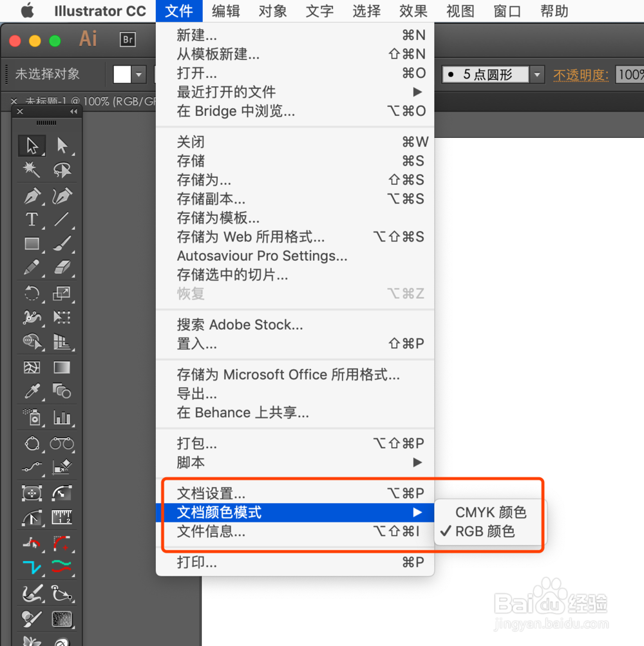Choose 新建... from the file menu

pyautogui.click(x=295, y=35)
